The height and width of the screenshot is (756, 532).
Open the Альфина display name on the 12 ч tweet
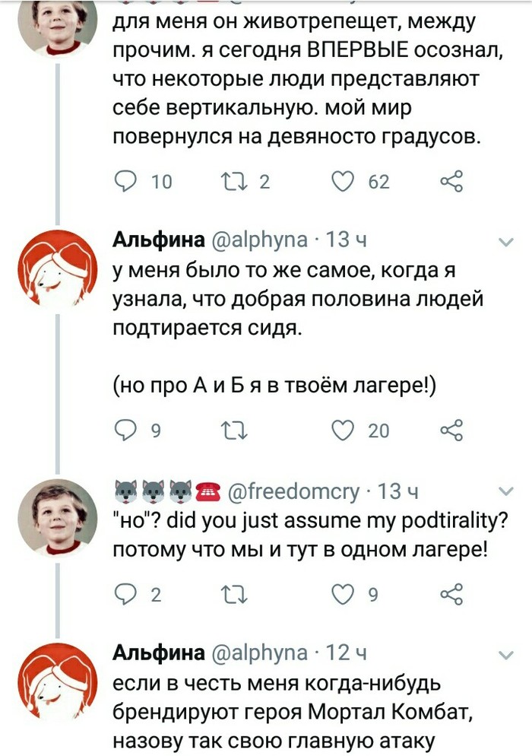tap(158, 653)
